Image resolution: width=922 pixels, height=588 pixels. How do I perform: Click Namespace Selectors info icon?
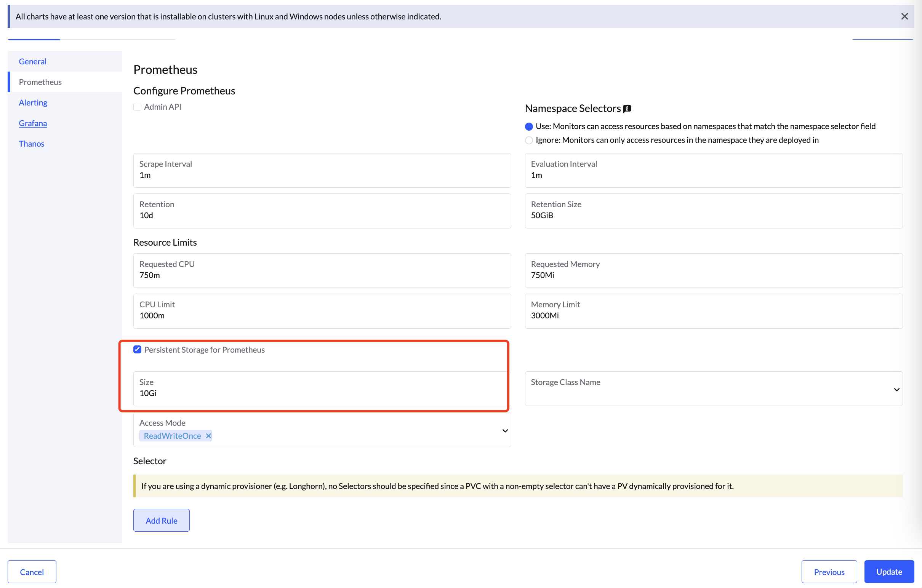[627, 109]
